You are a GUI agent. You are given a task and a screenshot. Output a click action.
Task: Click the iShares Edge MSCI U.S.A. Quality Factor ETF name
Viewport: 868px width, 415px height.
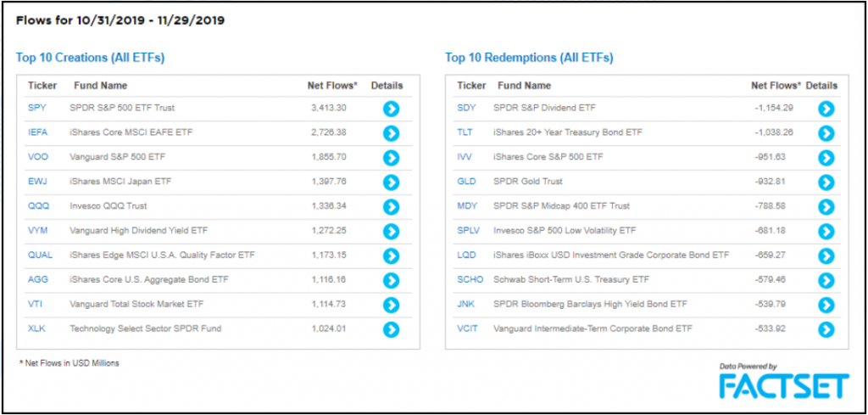coord(162,255)
